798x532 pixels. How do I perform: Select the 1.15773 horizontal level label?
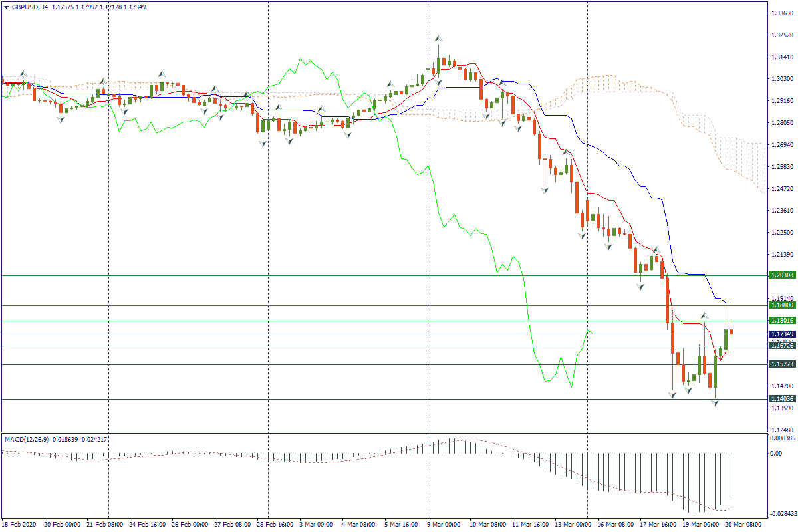point(782,364)
